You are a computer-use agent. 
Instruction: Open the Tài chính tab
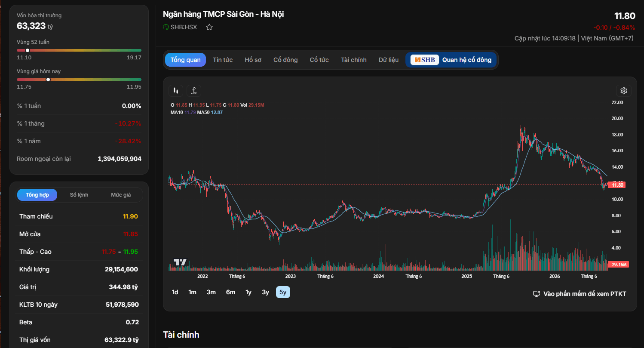[354, 60]
